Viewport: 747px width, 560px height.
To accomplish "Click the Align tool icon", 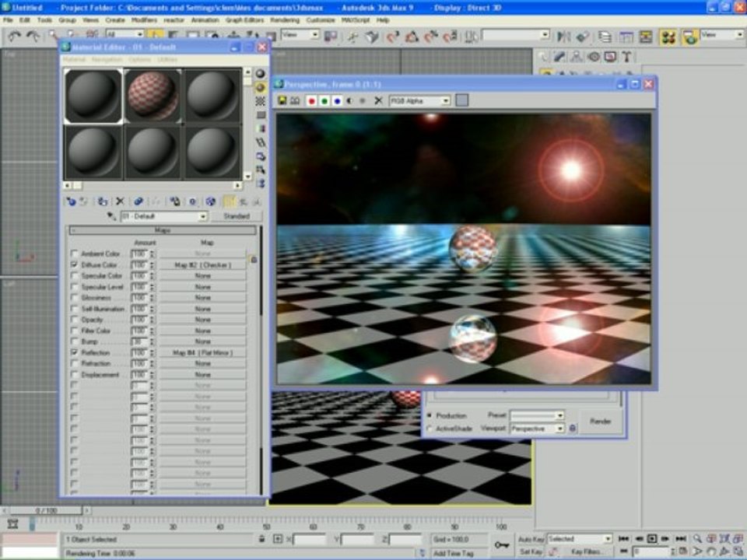I will (582, 37).
